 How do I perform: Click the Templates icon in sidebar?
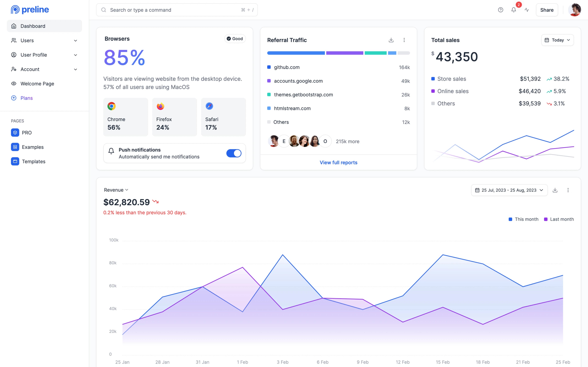[x=15, y=161]
